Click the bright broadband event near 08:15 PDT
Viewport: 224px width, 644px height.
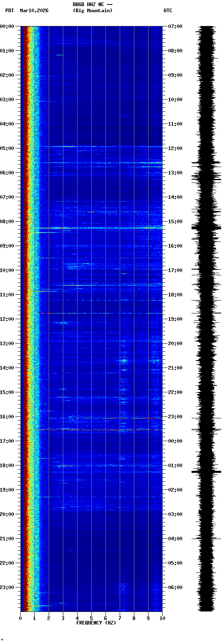[99, 228]
